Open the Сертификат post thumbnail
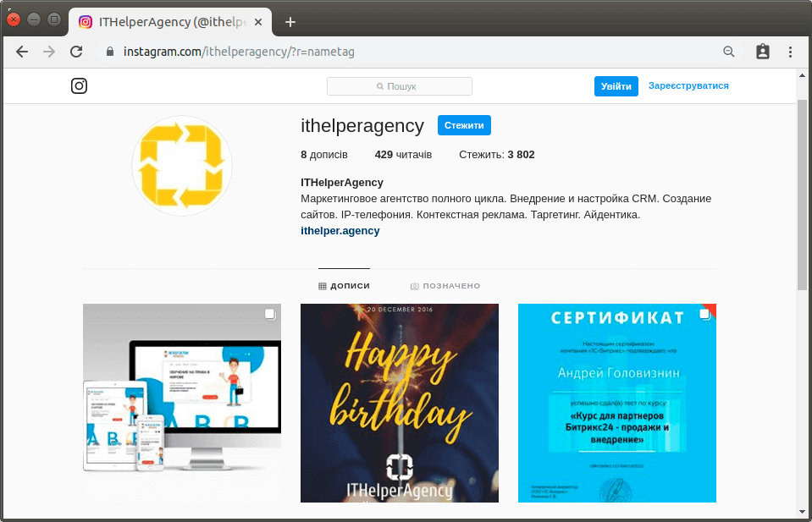 pyautogui.click(x=616, y=403)
